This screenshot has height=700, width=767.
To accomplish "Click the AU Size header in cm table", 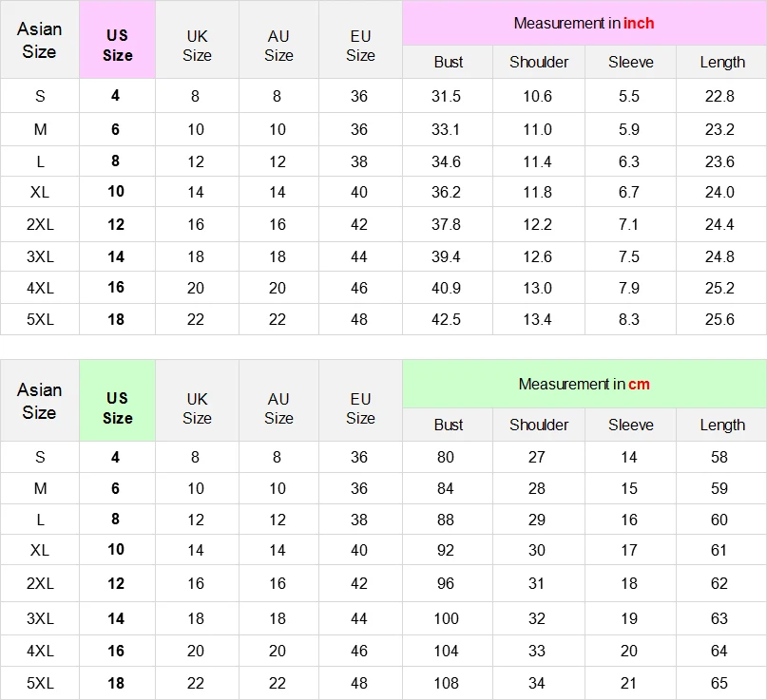I will tap(278, 408).
